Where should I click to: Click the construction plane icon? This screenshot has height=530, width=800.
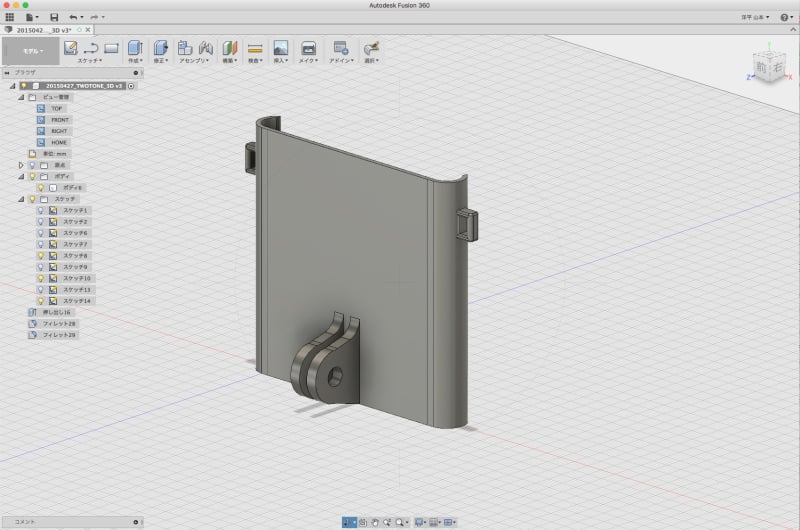(x=230, y=48)
